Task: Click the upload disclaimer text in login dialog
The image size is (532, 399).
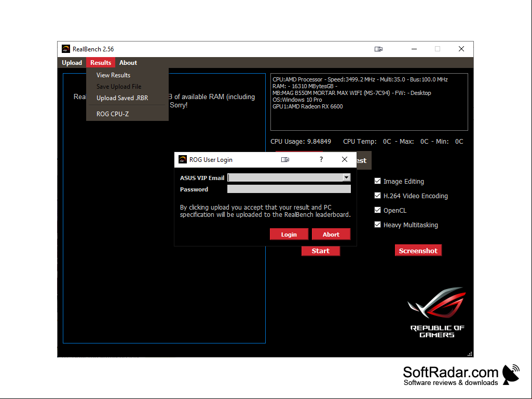Action: pos(265,211)
